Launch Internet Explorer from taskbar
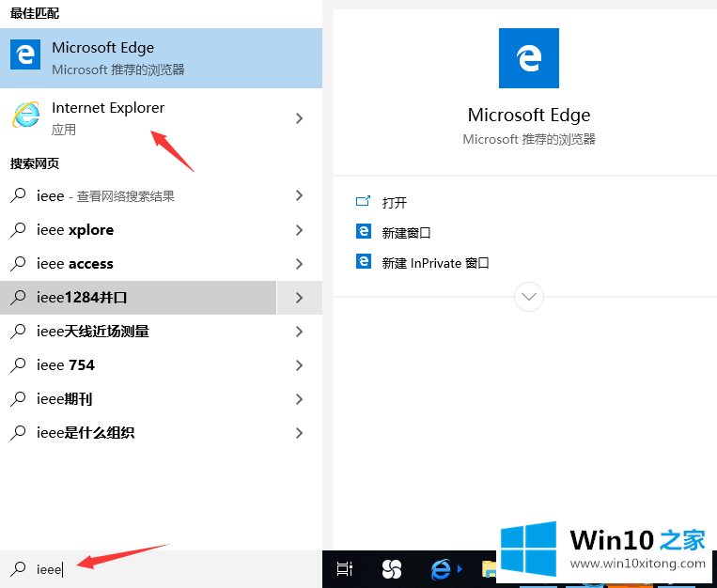 pyautogui.click(x=441, y=568)
